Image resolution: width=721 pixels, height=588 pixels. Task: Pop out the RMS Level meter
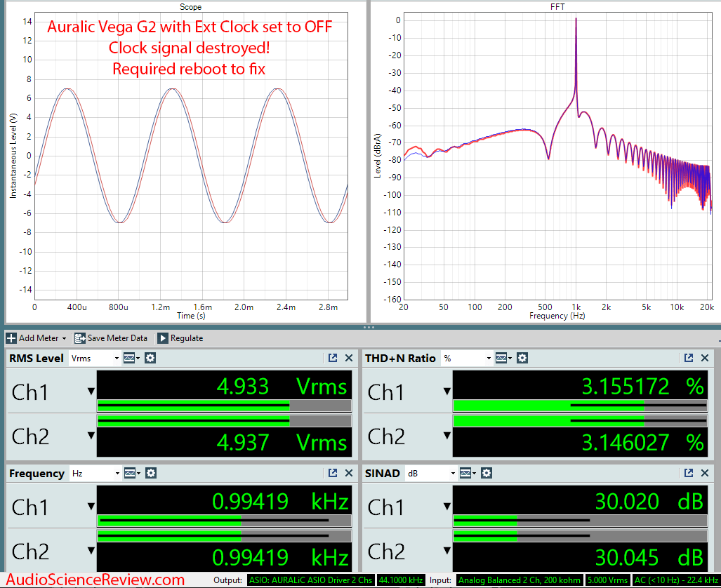pyautogui.click(x=333, y=358)
